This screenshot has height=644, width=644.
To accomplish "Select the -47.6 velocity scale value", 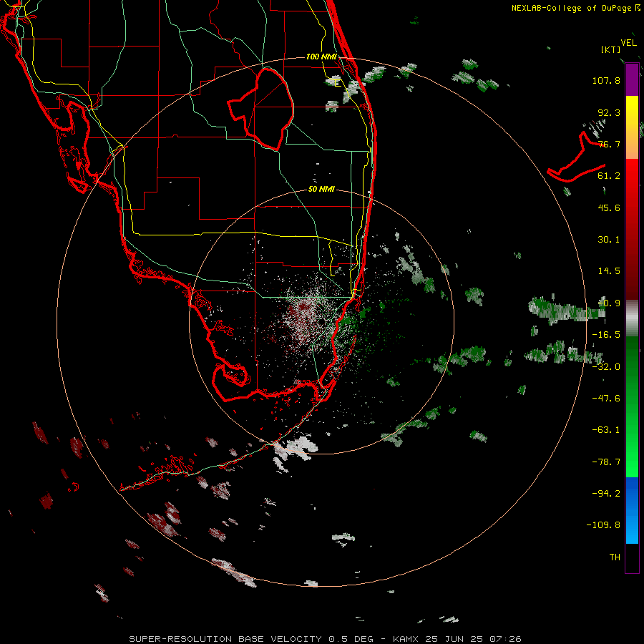I will coord(606,399).
